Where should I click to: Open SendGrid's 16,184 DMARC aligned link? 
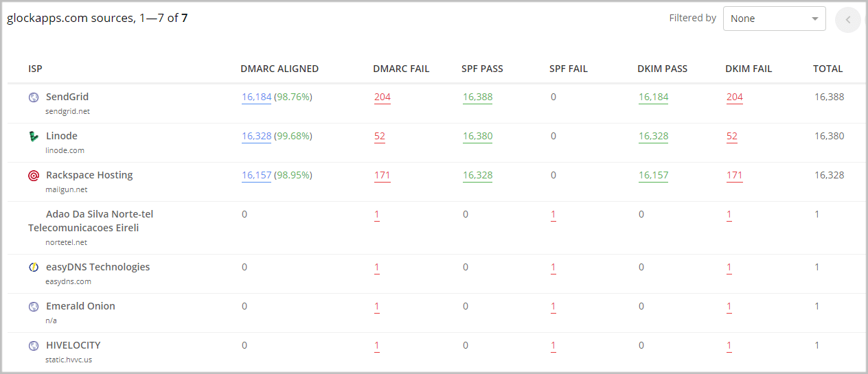pos(257,97)
